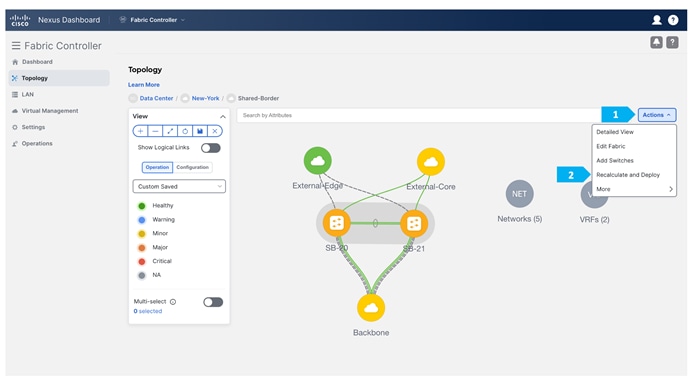
Task: Click the 0 selected link
Action: [x=148, y=311]
